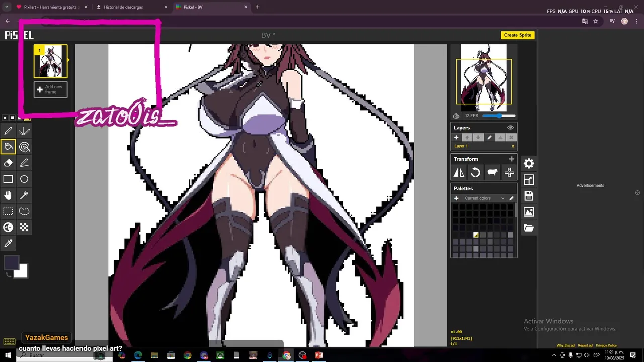The height and width of the screenshot is (362, 644).
Task: Create a new layer with plus button
Action: (456, 137)
